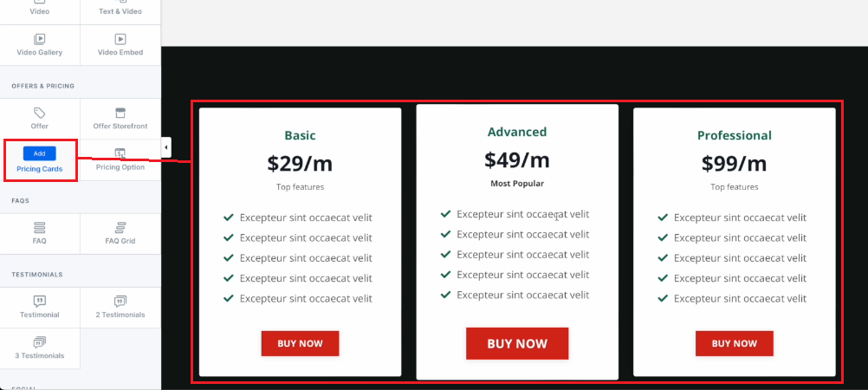Image resolution: width=868 pixels, height=390 pixels.
Task: Click BUY NOW on the Basic card
Action: click(300, 343)
